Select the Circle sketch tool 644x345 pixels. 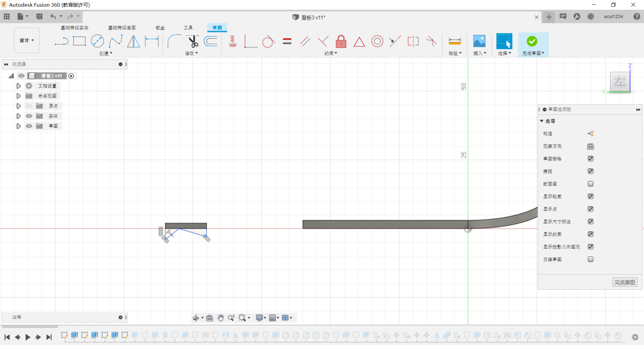(97, 41)
